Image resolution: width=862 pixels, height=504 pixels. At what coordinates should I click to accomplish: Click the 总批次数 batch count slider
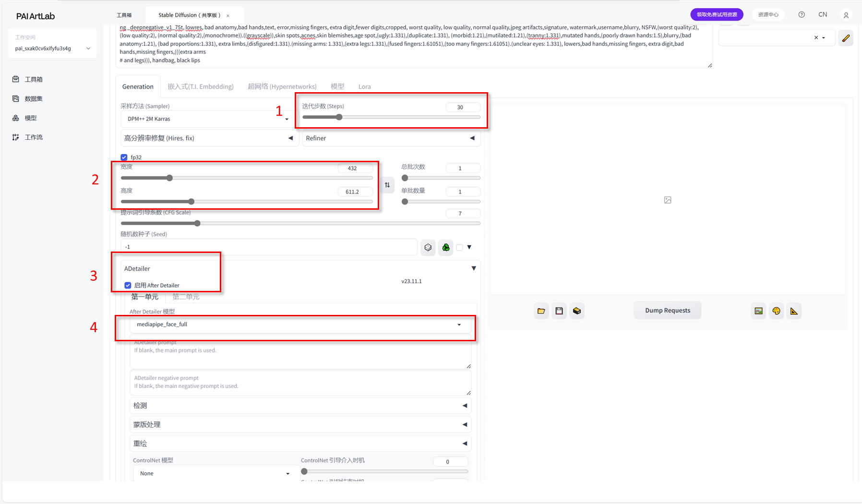(x=441, y=178)
